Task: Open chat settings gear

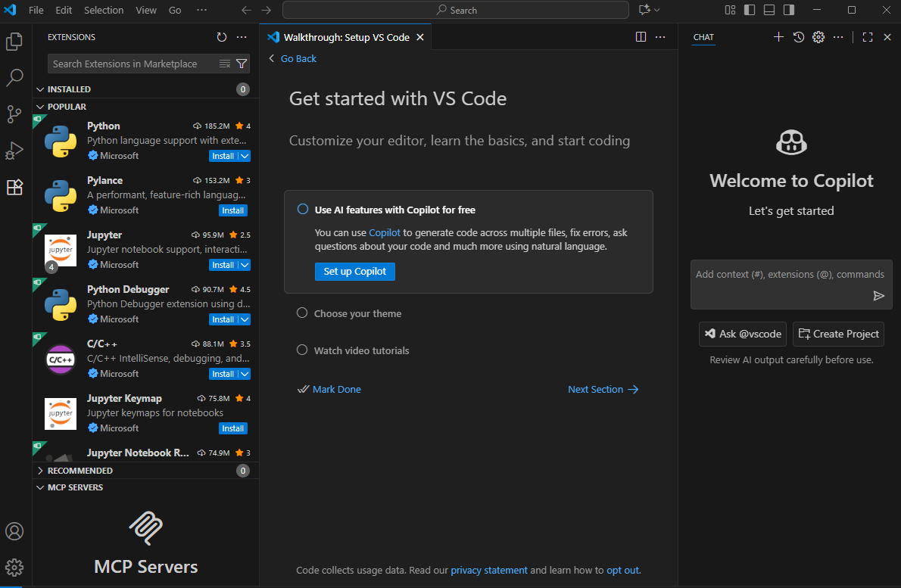Action: (818, 37)
